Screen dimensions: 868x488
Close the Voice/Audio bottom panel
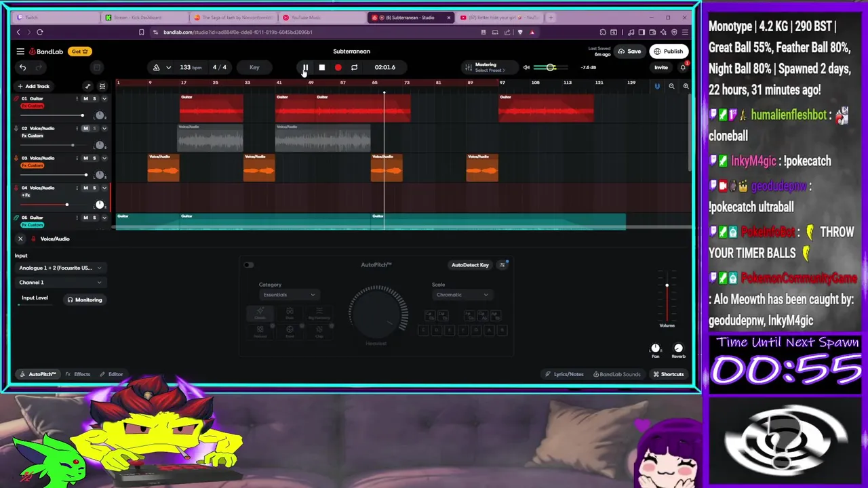20,239
